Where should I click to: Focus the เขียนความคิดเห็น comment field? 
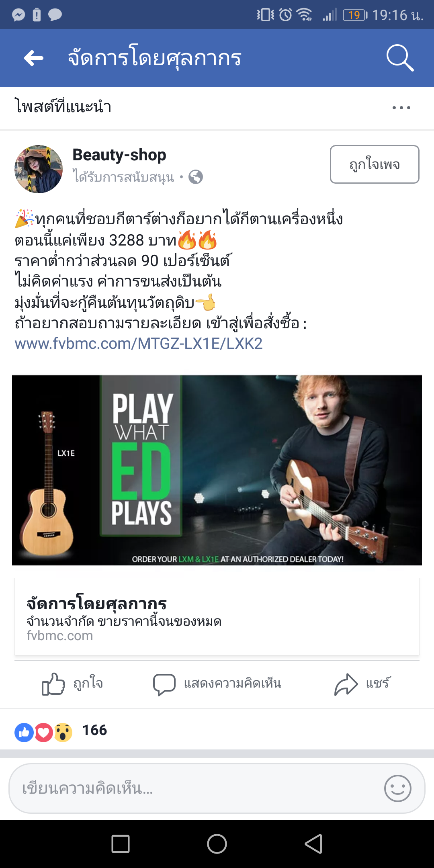(x=217, y=788)
